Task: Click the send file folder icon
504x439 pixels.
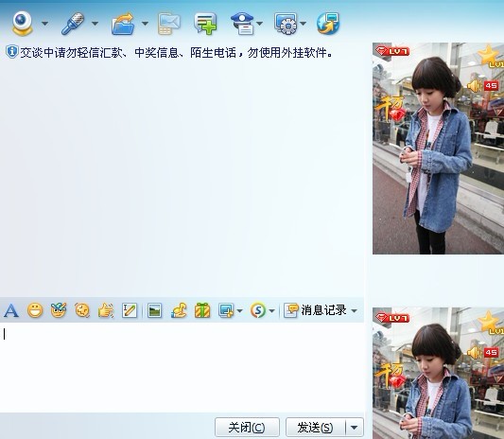Action: pos(123,24)
